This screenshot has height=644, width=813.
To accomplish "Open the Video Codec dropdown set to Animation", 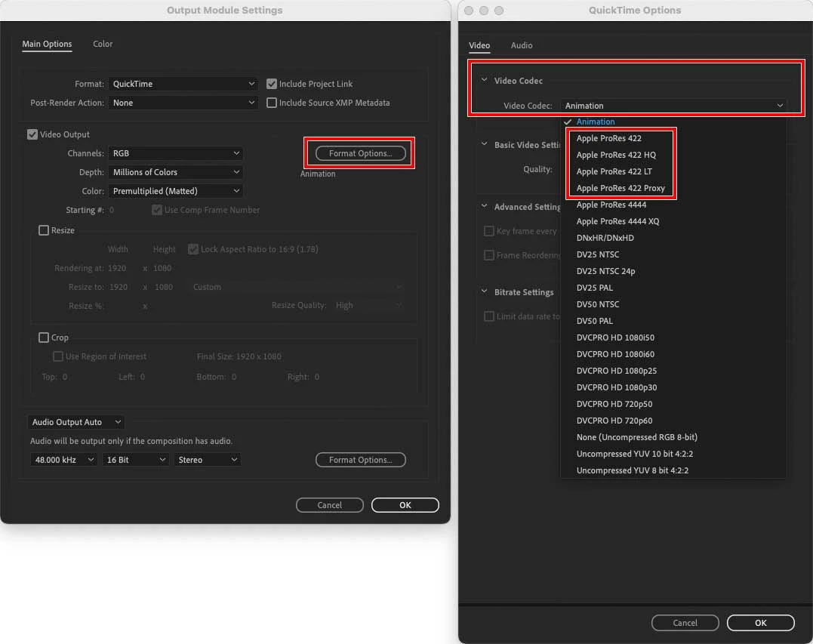I will click(673, 106).
